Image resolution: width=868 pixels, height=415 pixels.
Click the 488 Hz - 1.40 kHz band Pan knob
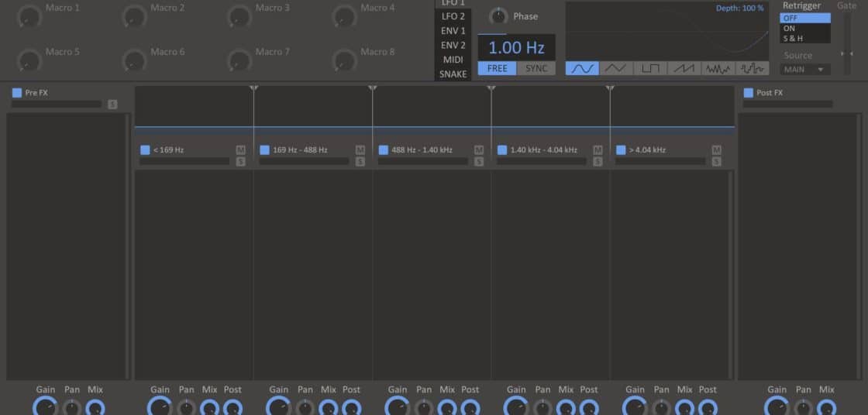(x=424, y=408)
